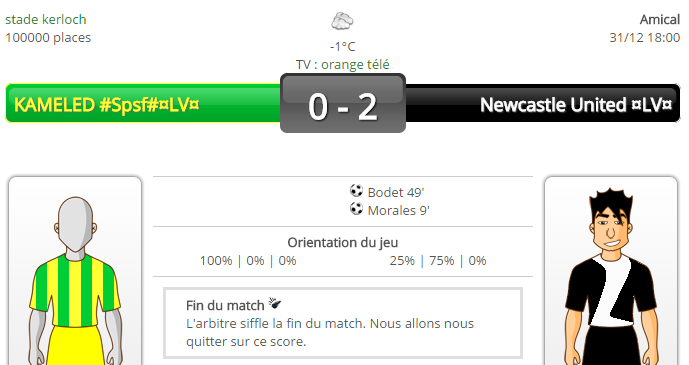Image resolution: width=689 pixels, height=365 pixels.
Task: Open the orange télé TV channel link
Action: (x=355, y=65)
